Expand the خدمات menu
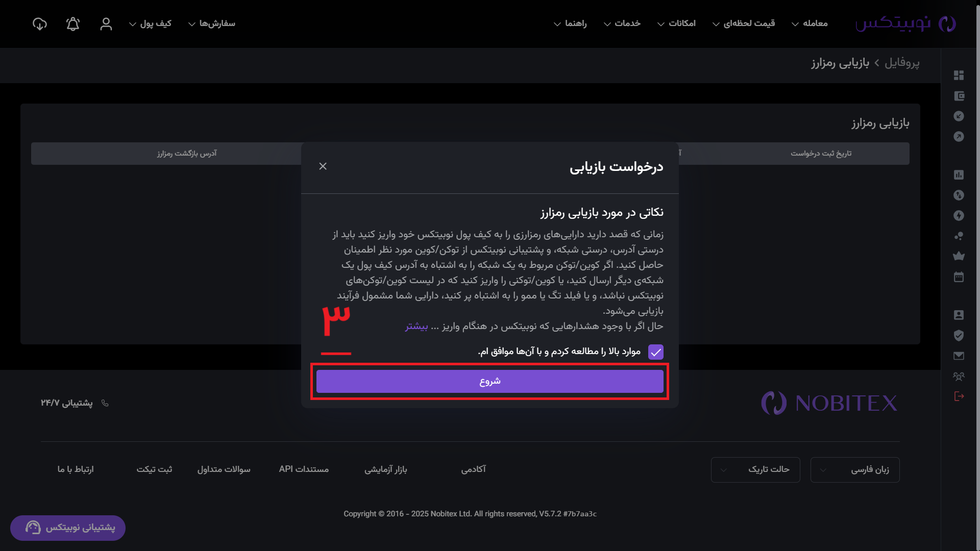 point(622,23)
